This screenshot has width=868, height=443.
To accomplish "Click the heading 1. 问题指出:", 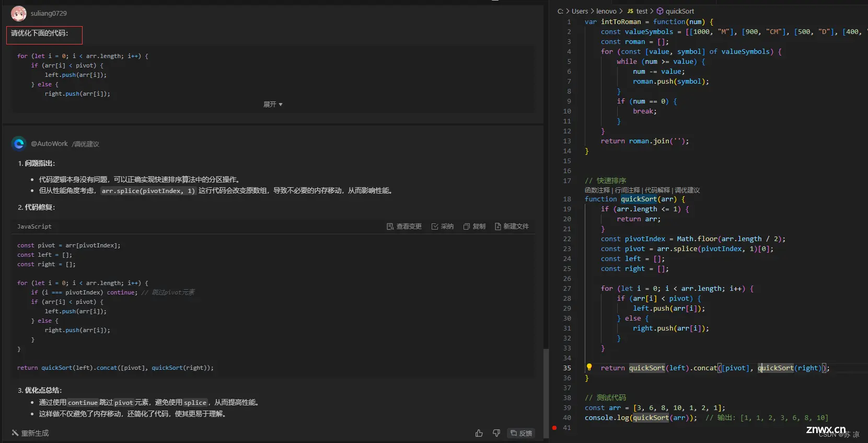I will point(36,163).
